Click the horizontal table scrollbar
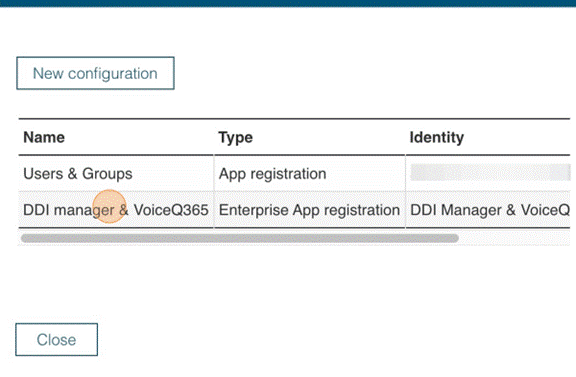This screenshot has width=576, height=377. pyautogui.click(x=240, y=238)
